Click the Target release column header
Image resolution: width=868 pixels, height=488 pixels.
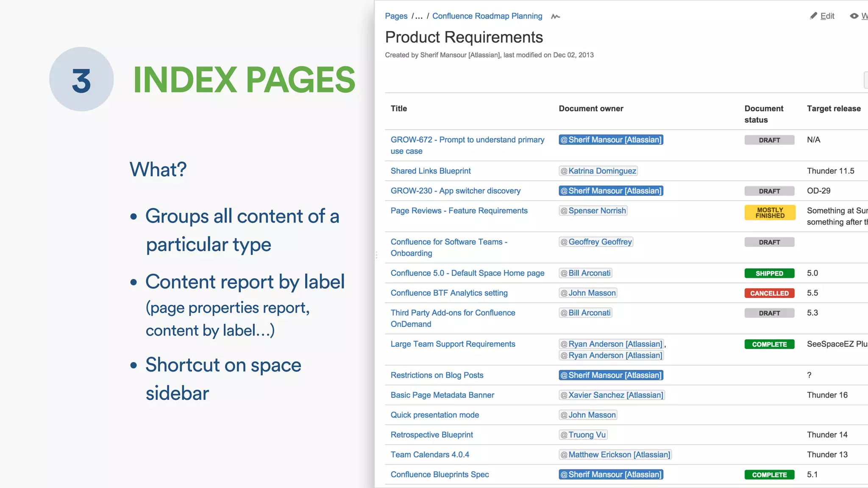click(834, 108)
